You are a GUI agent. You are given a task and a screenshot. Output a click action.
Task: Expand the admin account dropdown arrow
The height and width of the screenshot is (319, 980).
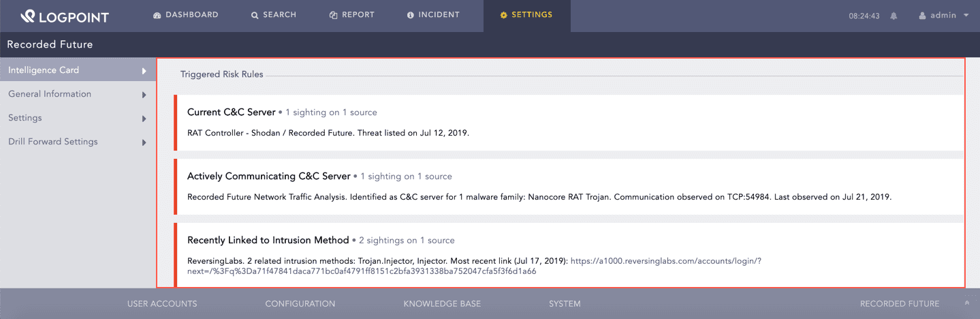pyautogui.click(x=966, y=15)
